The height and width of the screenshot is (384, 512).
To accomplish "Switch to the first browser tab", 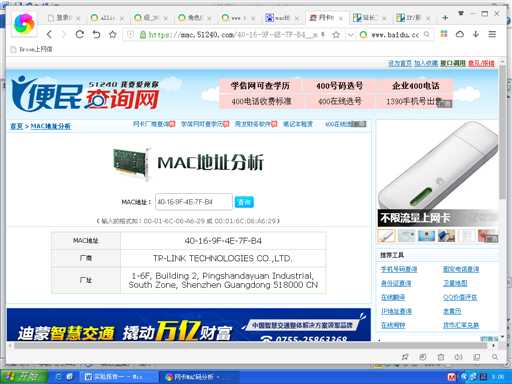I will 63,18.
